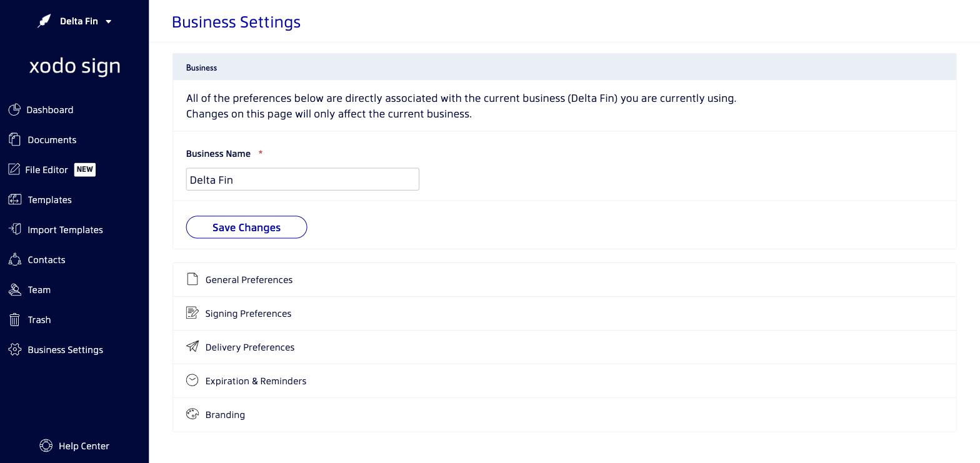Image resolution: width=980 pixels, height=463 pixels.
Task: Focus the Business Name input field
Action: 302,179
